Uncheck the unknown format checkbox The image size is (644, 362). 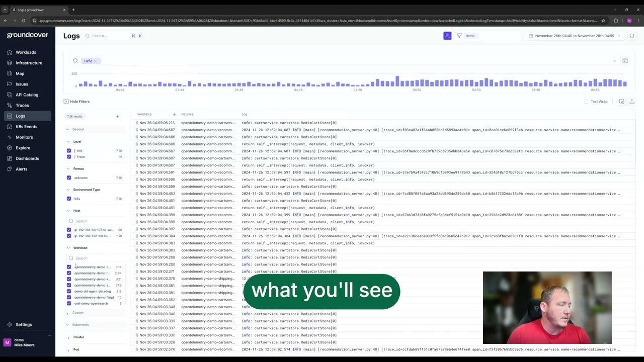(69, 178)
